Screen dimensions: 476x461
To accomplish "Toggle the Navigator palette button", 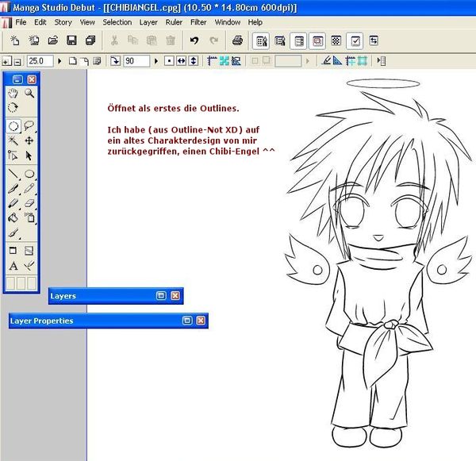I will tap(317, 40).
